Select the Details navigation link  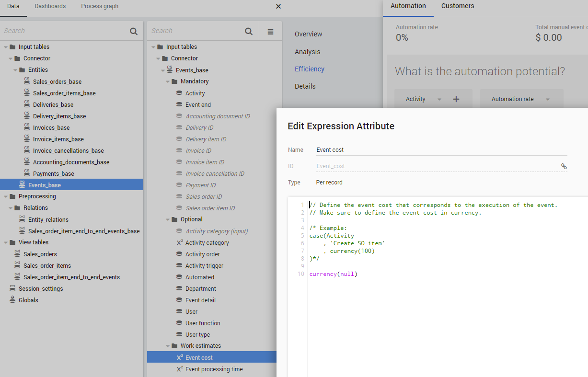(305, 86)
